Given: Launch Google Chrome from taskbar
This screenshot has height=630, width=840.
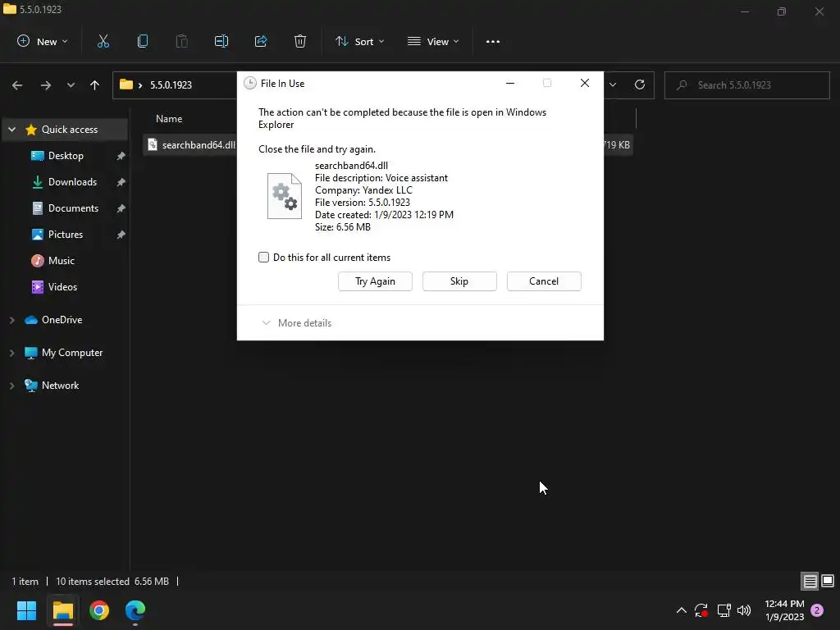Looking at the screenshot, I should click(x=99, y=610).
